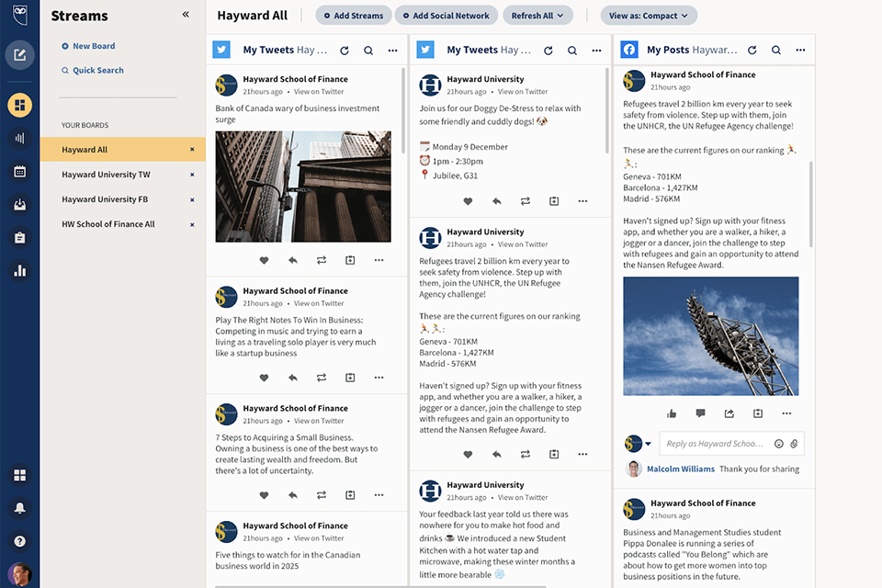Open the Assignments clipboard icon in sidebar

(x=19, y=238)
